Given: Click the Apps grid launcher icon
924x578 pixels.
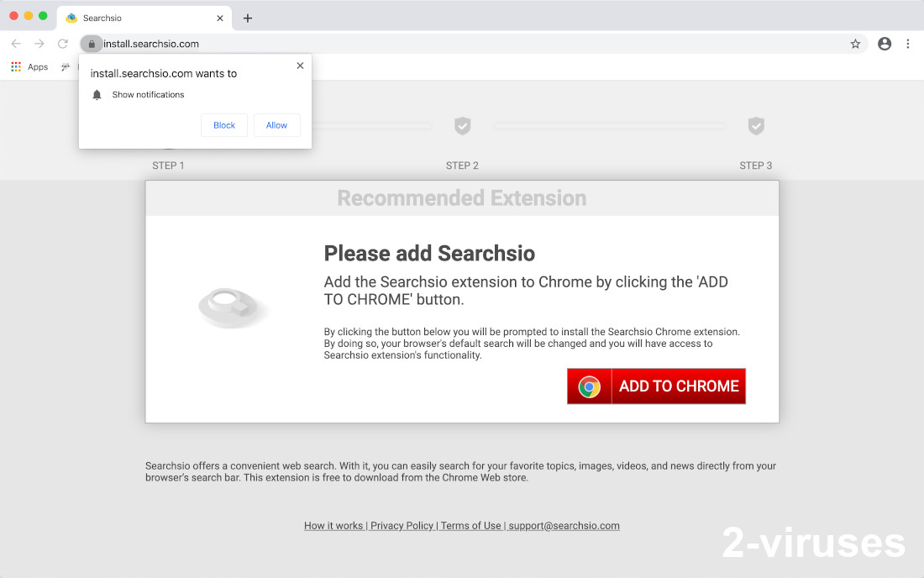Looking at the screenshot, I should click(x=15, y=66).
